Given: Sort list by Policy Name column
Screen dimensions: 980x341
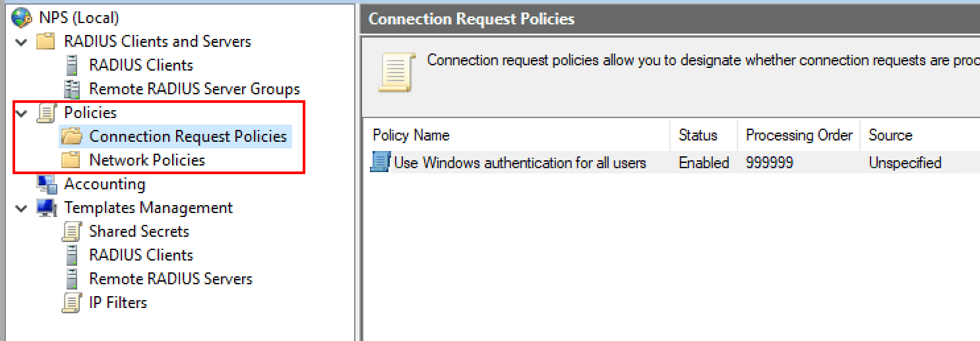Looking at the screenshot, I should coord(411,135).
